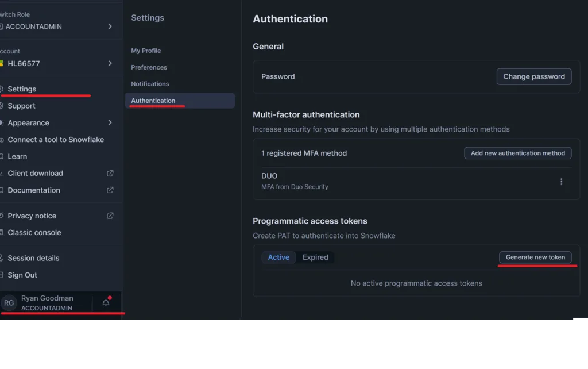Click the Password label in General
This screenshot has width=588, height=369.
tap(278, 76)
